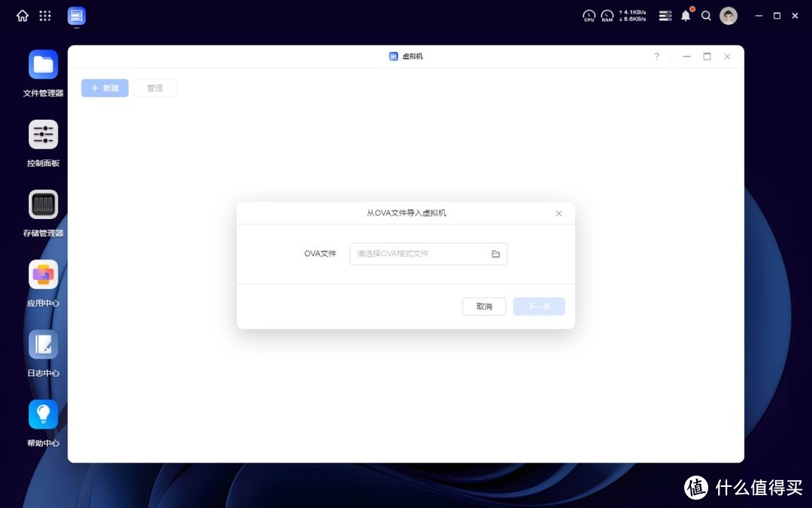
Task: Click the search magnifier icon
Action: (x=705, y=15)
